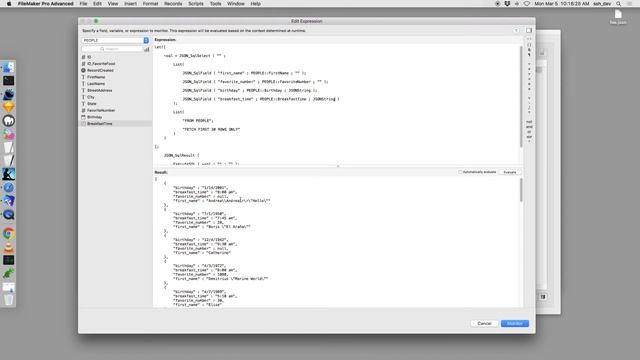
Task: Open Finder from the Dock
Action: click(8, 67)
